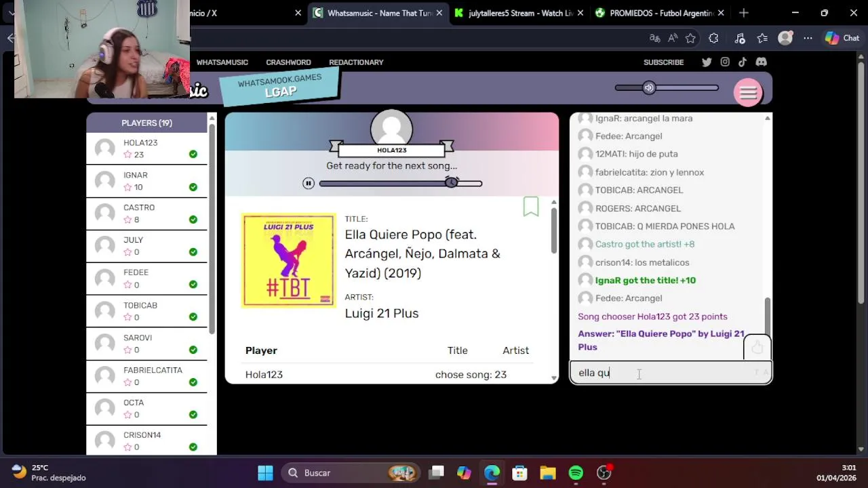Image resolution: width=868 pixels, height=488 pixels.
Task: Open Microsoft Store from taskbar
Action: coord(519,472)
